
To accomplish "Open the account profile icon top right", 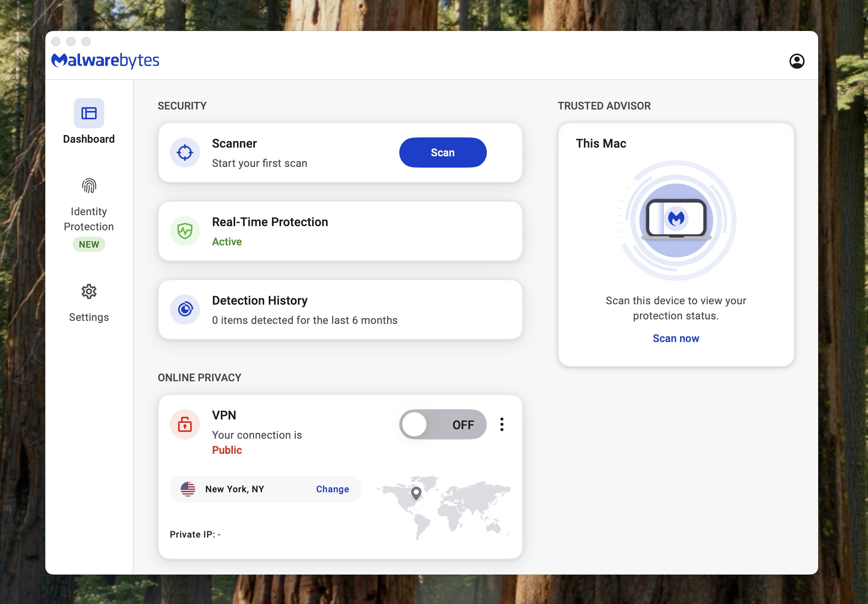I will tap(798, 60).
